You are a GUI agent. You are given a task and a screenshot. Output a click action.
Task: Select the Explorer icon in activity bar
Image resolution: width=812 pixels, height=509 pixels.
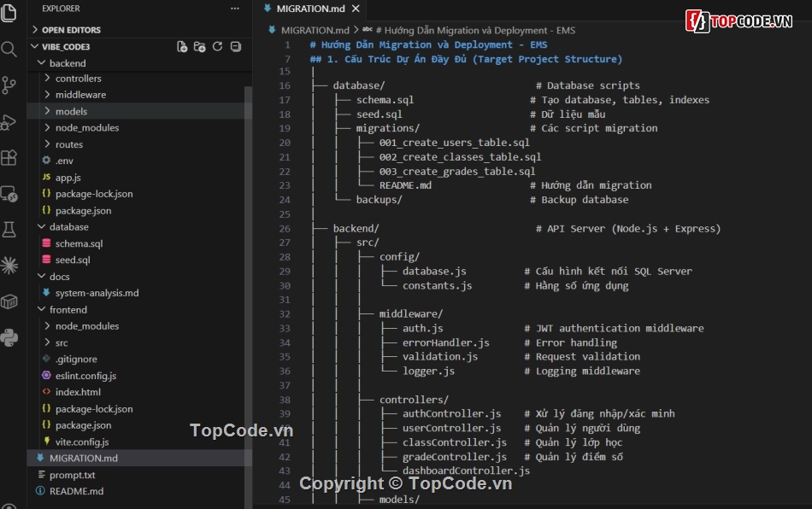coord(9,10)
